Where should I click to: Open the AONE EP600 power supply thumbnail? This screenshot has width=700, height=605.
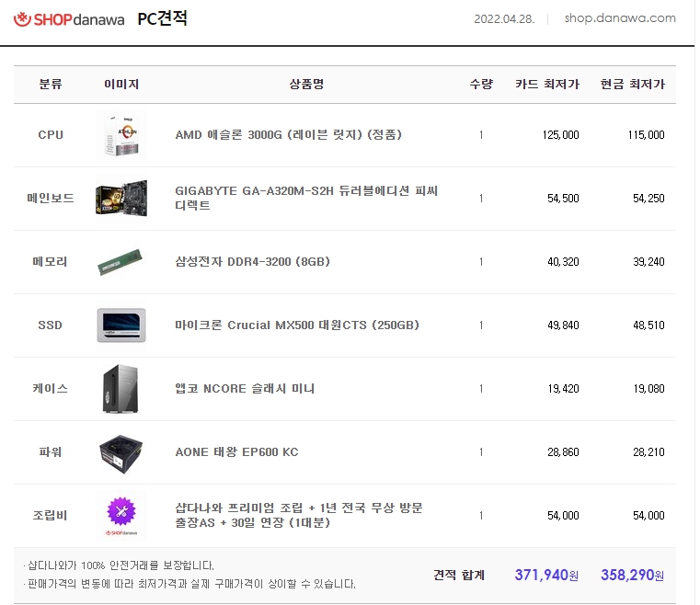pos(121,453)
